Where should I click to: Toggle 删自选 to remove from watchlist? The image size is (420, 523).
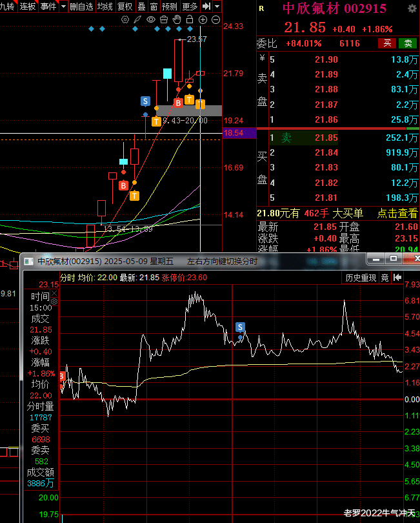click(81, 6)
